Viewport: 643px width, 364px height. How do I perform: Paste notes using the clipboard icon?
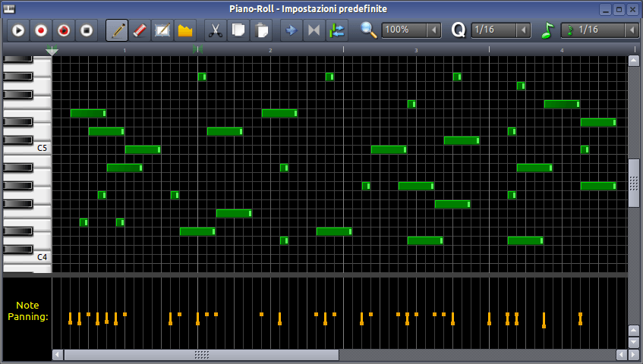[261, 30]
